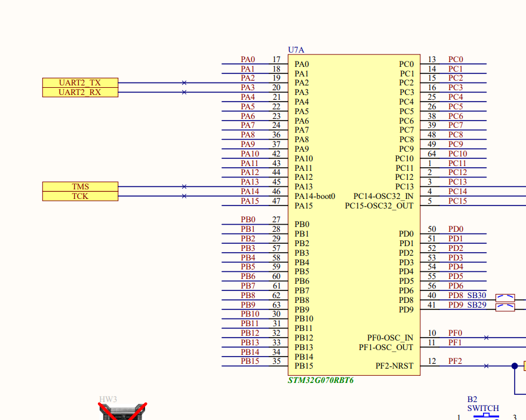Click the PA7 pin name inside U7A

tap(302, 130)
